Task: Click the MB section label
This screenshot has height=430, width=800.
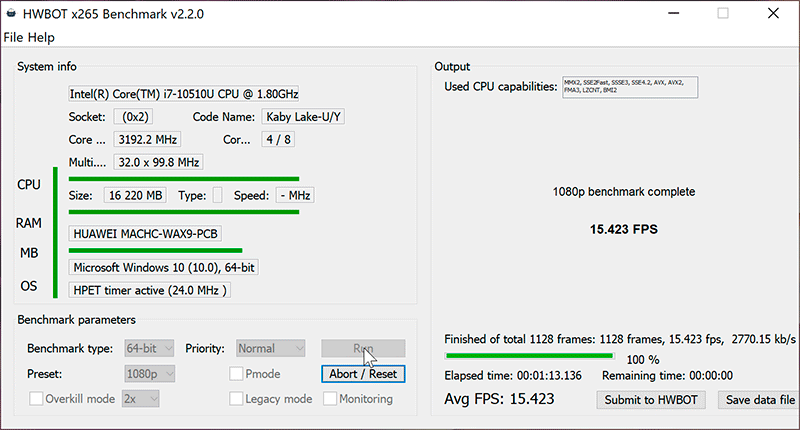Action: 29,253
